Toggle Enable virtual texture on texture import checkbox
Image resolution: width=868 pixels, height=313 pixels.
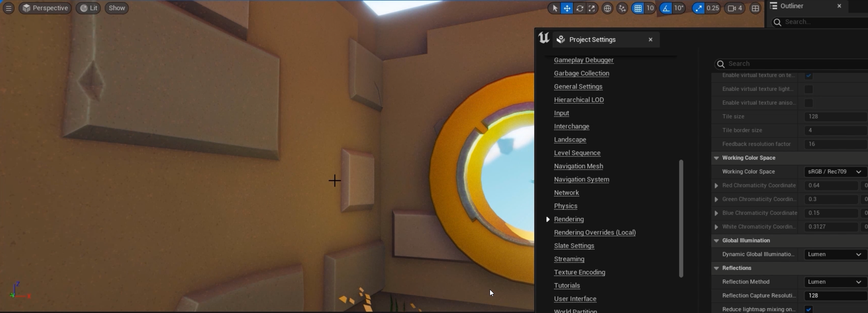tap(808, 75)
